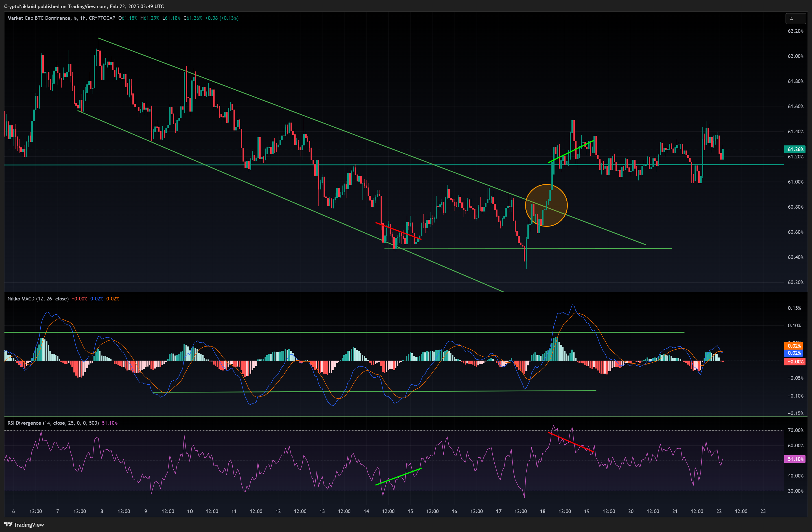
Task: Click the 60.00% RSI axis label
Action: [795, 445]
